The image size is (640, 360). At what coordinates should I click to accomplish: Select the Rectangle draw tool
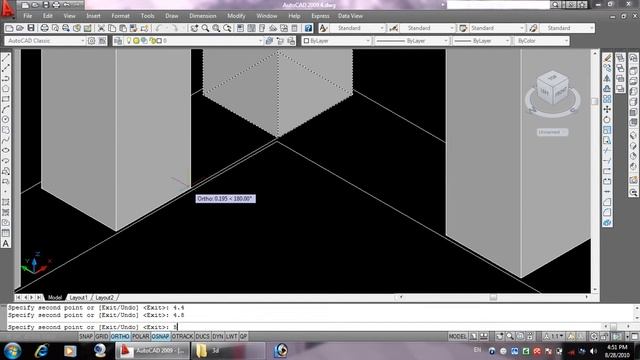click(6, 99)
